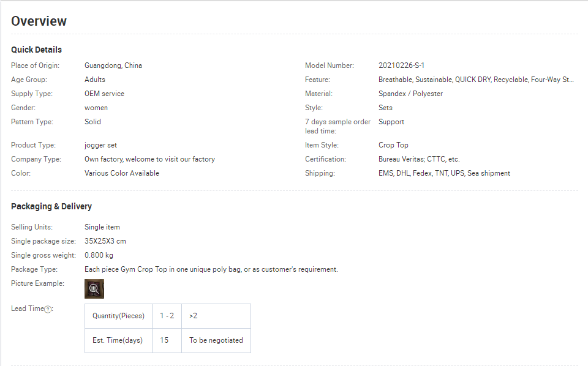Click the 'Crop Top' item style value
Viewport: 588px width, 366px height.
pos(393,145)
